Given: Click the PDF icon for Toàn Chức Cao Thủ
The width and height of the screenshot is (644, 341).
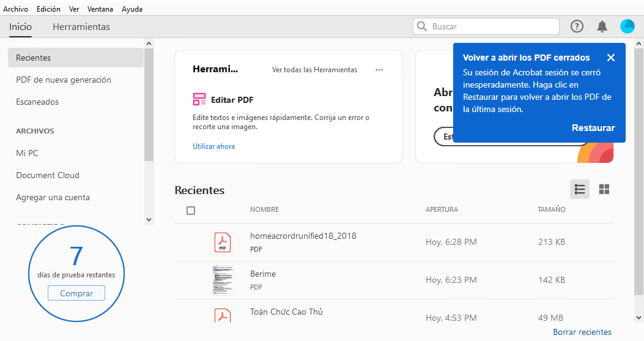Looking at the screenshot, I should point(223,316).
